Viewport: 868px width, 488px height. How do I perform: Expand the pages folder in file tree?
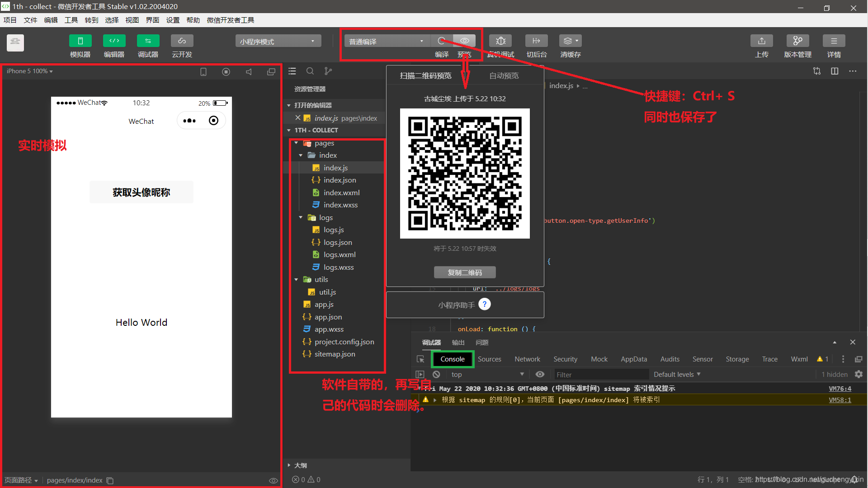(297, 142)
